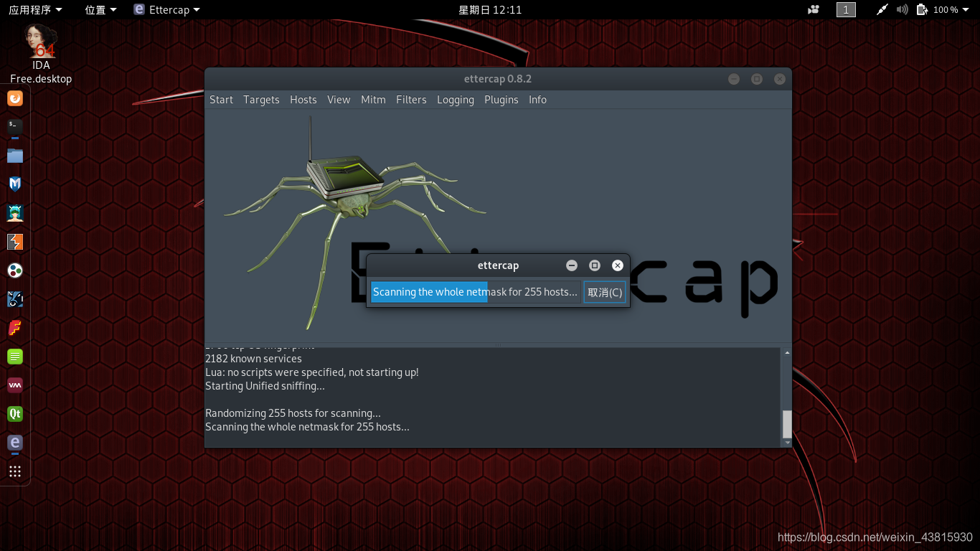The image size is (980, 551).
Task: Click log line 'Starting Unified sniffing...'
Action: pyautogui.click(x=265, y=386)
